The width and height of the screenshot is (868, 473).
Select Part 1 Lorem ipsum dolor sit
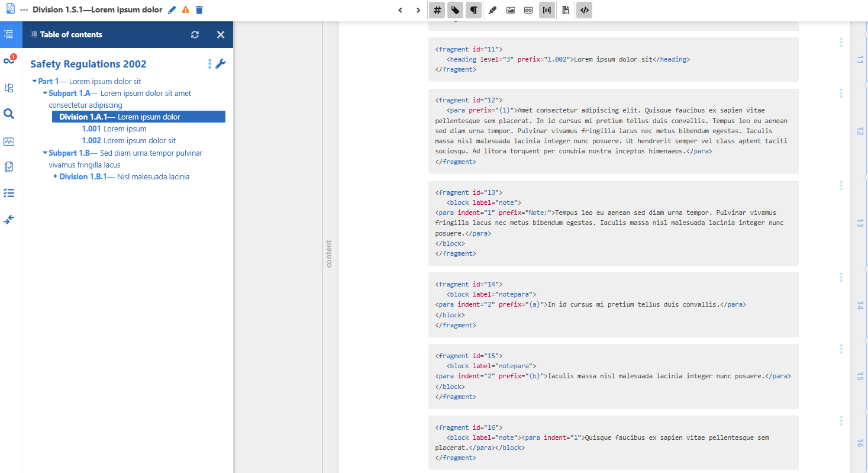[x=90, y=81]
